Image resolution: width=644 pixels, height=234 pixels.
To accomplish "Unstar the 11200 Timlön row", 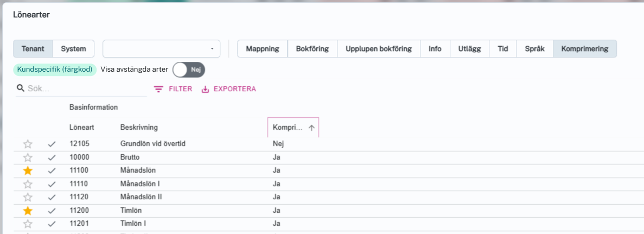I will point(28,211).
